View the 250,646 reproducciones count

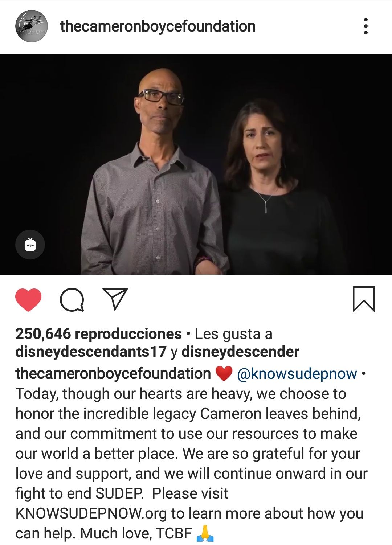(x=99, y=334)
